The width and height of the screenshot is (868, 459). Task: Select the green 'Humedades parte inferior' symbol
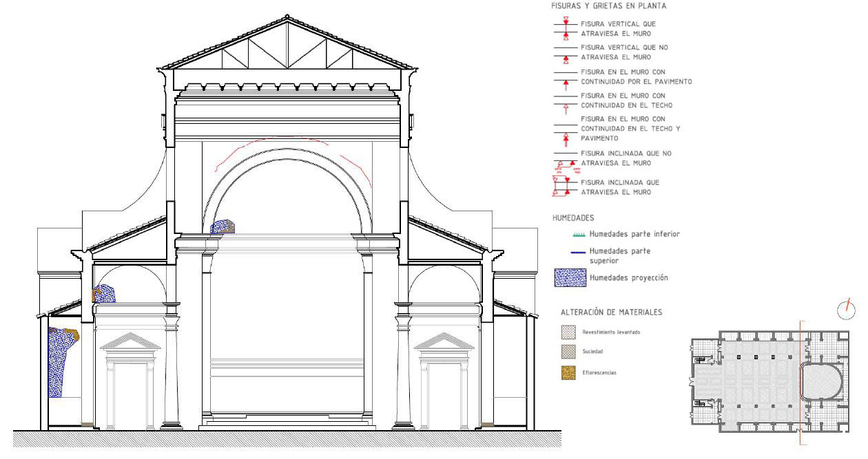pyautogui.click(x=579, y=235)
